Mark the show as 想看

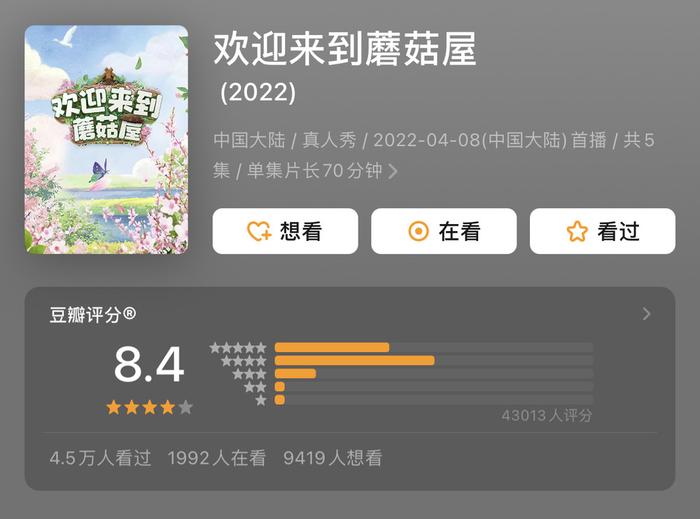(x=285, y=231)
